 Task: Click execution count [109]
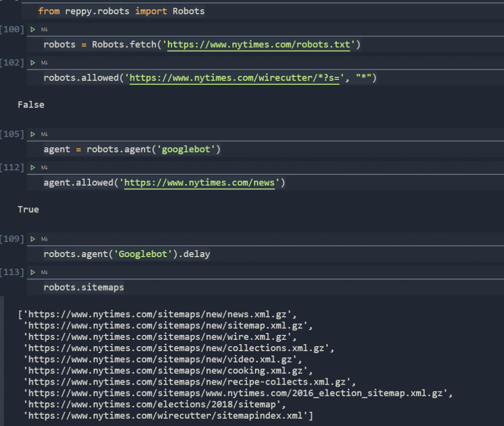12,239
